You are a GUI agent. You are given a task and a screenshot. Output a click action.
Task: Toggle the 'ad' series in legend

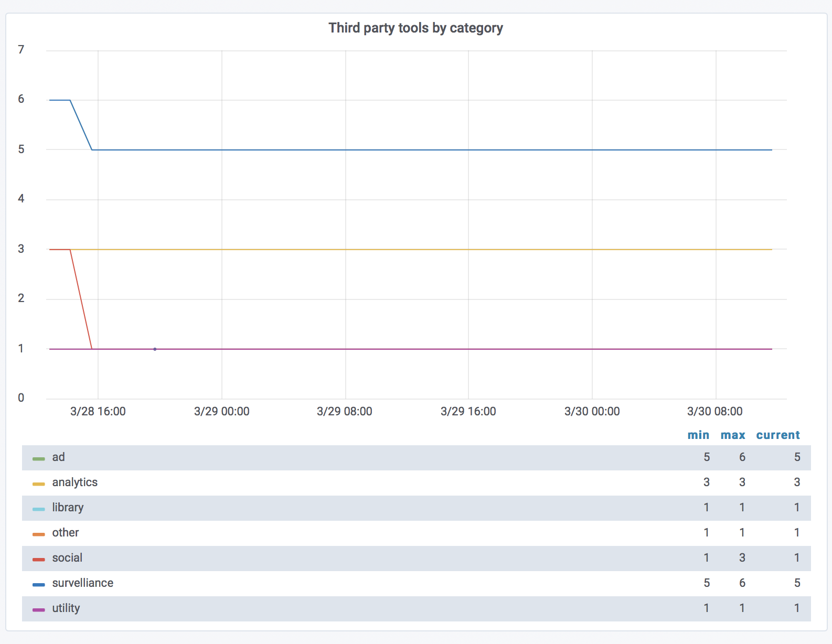click(x=58, y=457)
